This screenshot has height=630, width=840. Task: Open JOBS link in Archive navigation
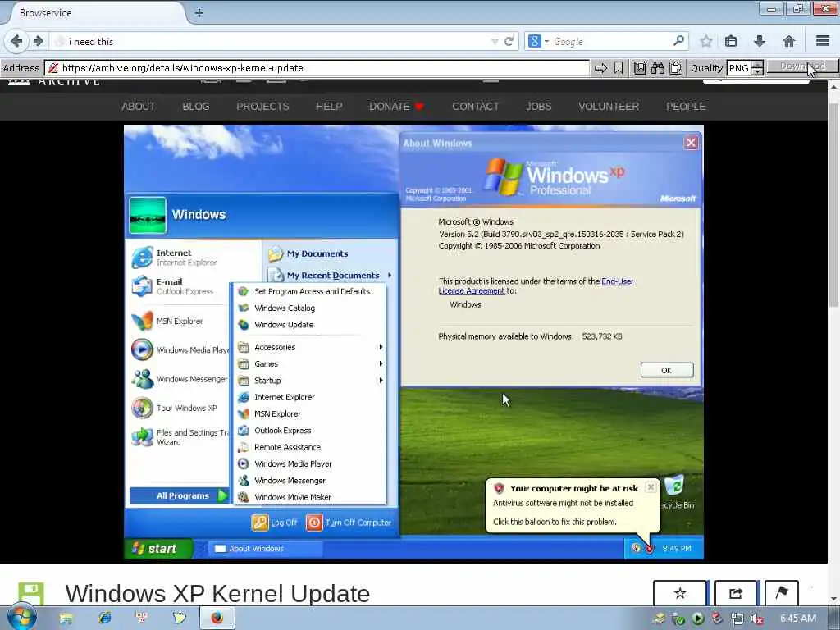(538, 106)
